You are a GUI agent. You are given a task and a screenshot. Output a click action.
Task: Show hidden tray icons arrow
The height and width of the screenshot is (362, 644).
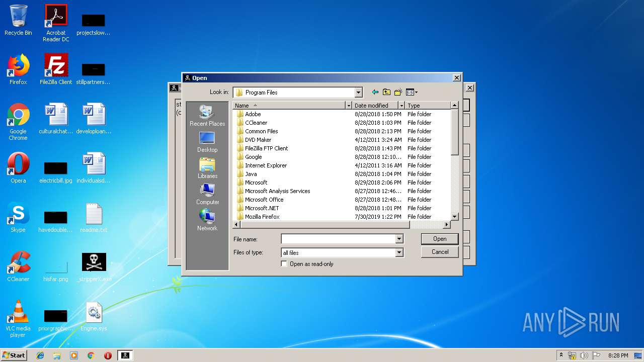pos(561,355)
